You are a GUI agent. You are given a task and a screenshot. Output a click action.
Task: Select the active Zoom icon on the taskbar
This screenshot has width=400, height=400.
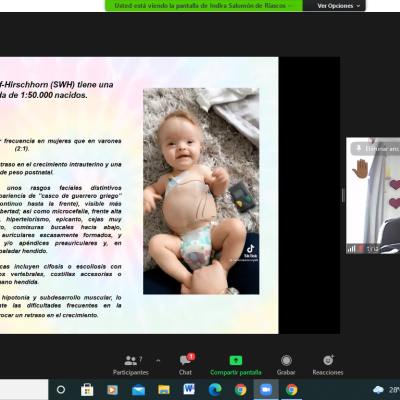point(266,389)
